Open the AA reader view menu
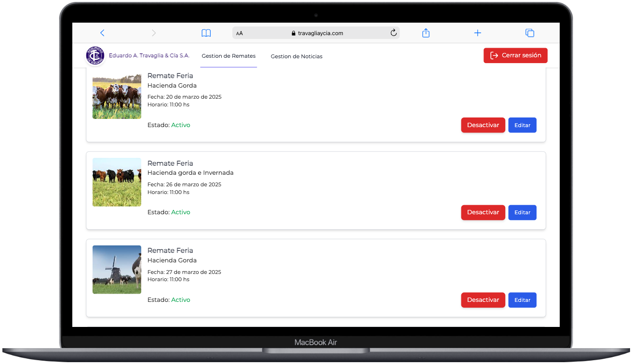632x364 pixels. tap(240, 33)
